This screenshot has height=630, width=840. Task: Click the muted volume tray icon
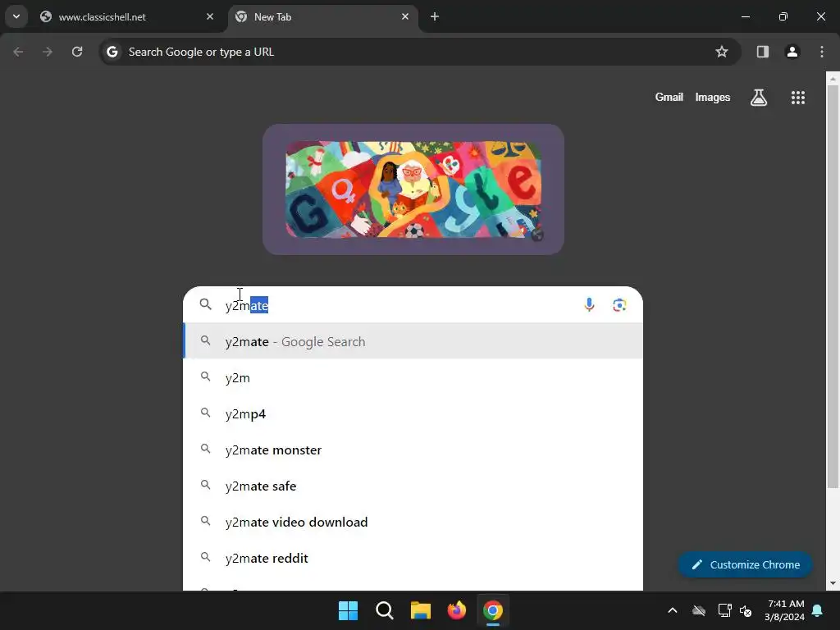[745, 610]
